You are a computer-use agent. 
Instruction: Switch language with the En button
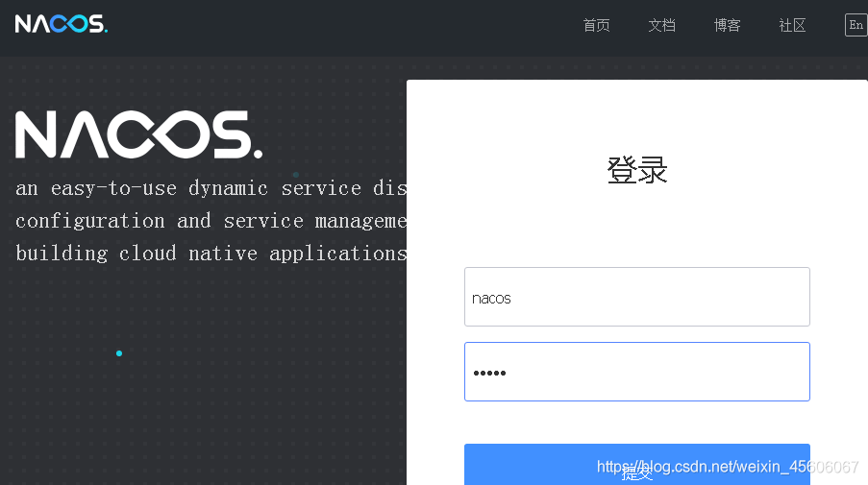856,25
